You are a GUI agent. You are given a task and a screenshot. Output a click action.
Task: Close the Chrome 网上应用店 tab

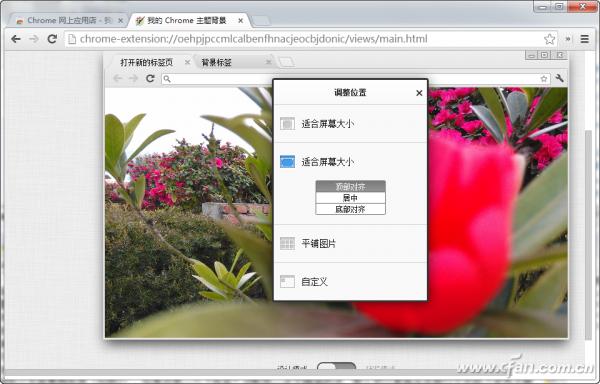121,21
